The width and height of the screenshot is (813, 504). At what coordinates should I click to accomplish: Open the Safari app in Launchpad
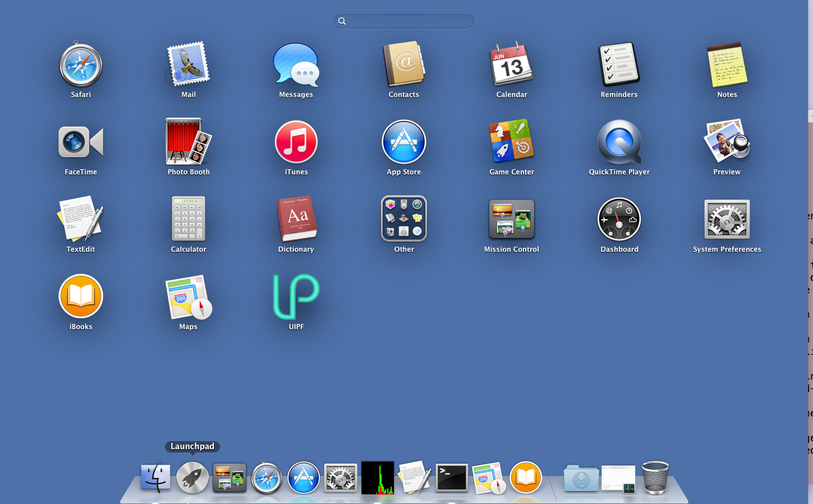click(81, 65)
